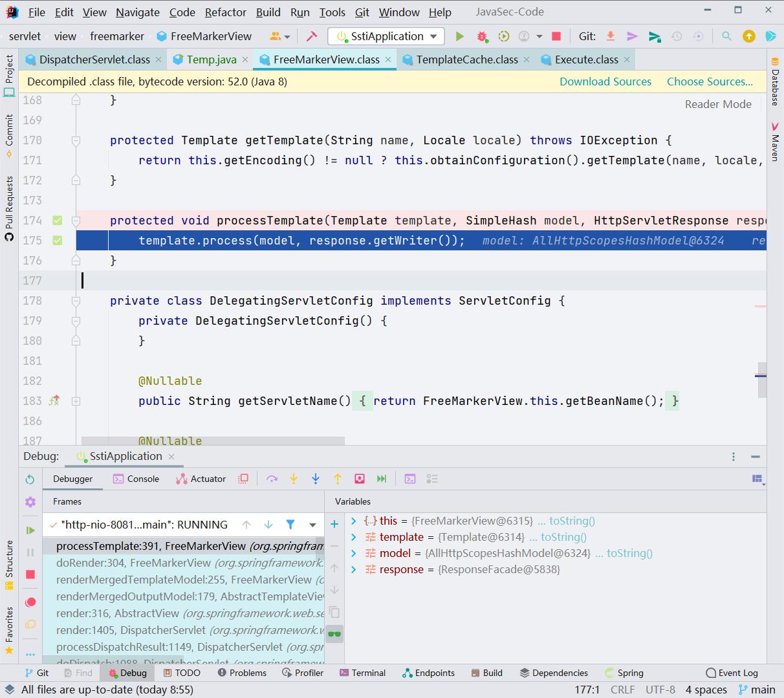Click the Download Sources link
Screen dimensions: 784x698
pos(605,82)
